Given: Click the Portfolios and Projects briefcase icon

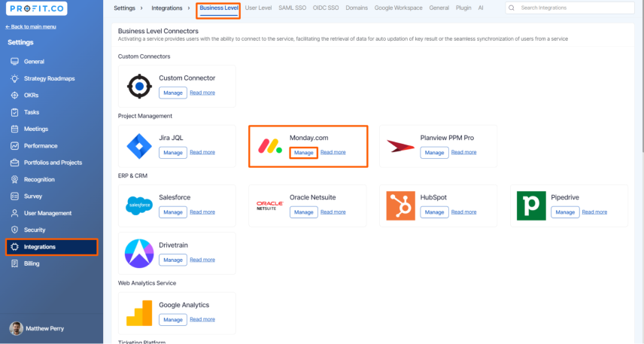Looking at the screenshot, I should pos(15,163).
